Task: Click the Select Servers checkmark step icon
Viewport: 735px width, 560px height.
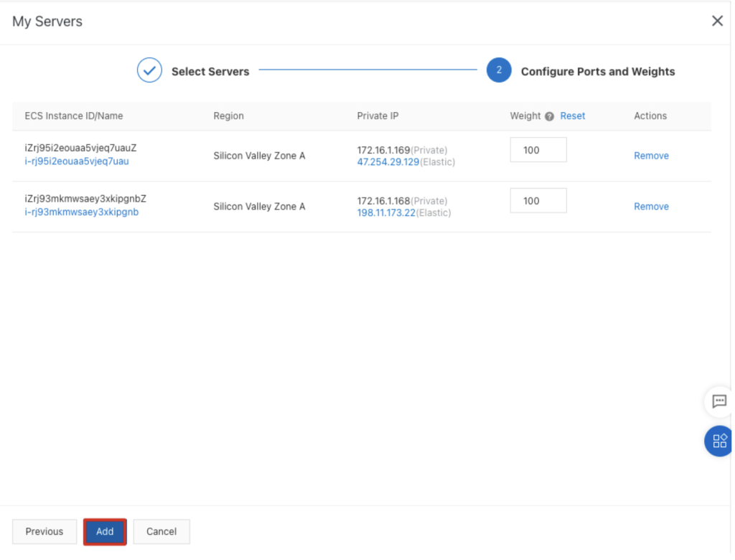Action: click(x=149, y=70)
